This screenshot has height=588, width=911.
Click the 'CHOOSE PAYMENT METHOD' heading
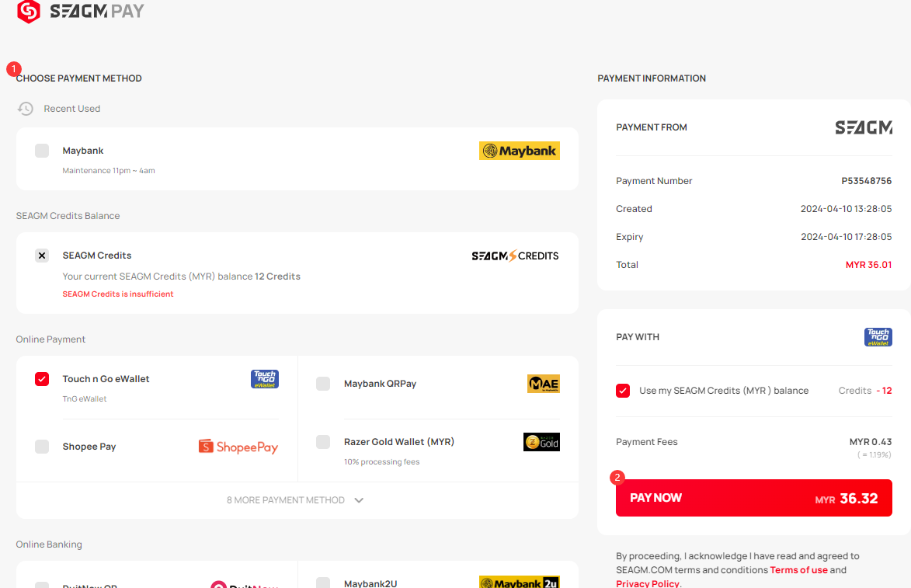point(79,78)
